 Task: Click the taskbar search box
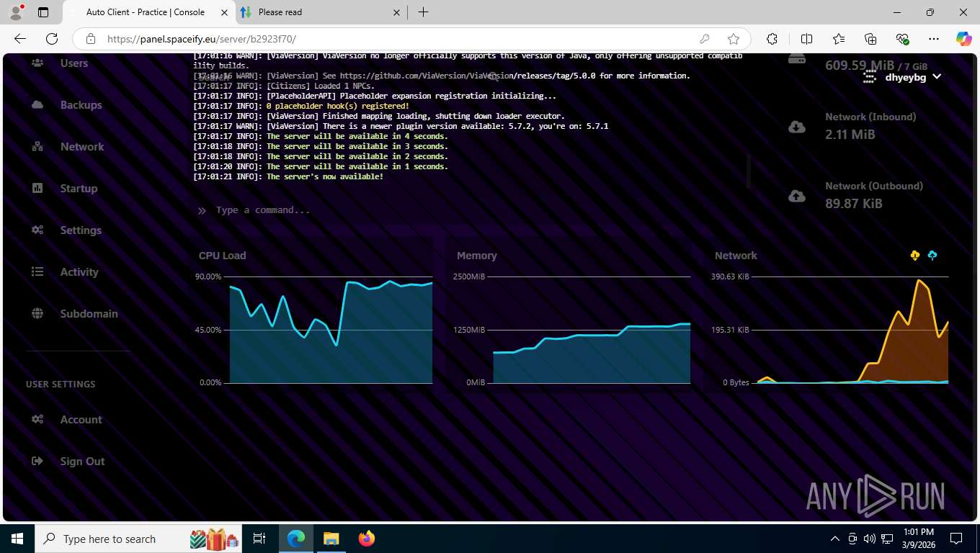point(139,539)
